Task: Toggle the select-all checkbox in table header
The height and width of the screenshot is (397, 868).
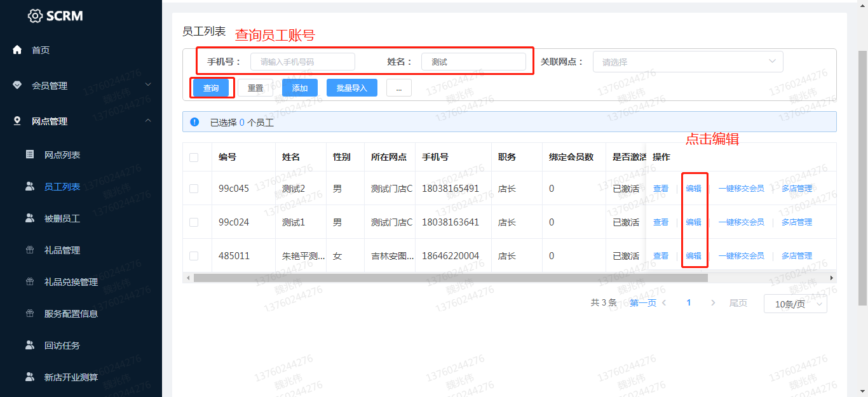Action: coord(194,158)
